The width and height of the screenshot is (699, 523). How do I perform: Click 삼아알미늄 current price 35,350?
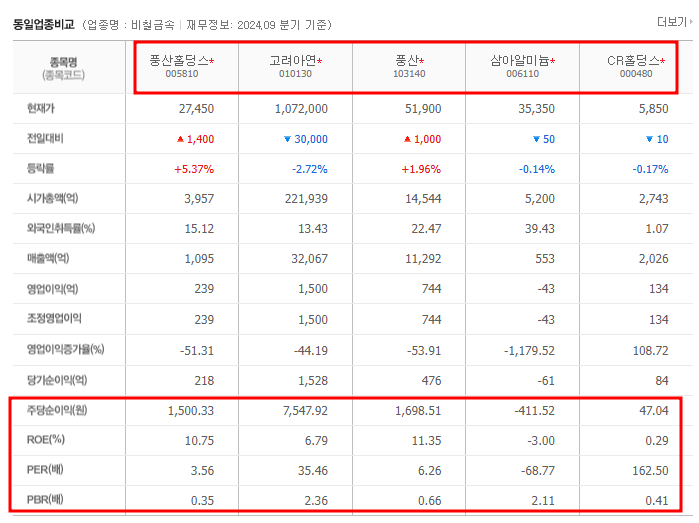536,109
